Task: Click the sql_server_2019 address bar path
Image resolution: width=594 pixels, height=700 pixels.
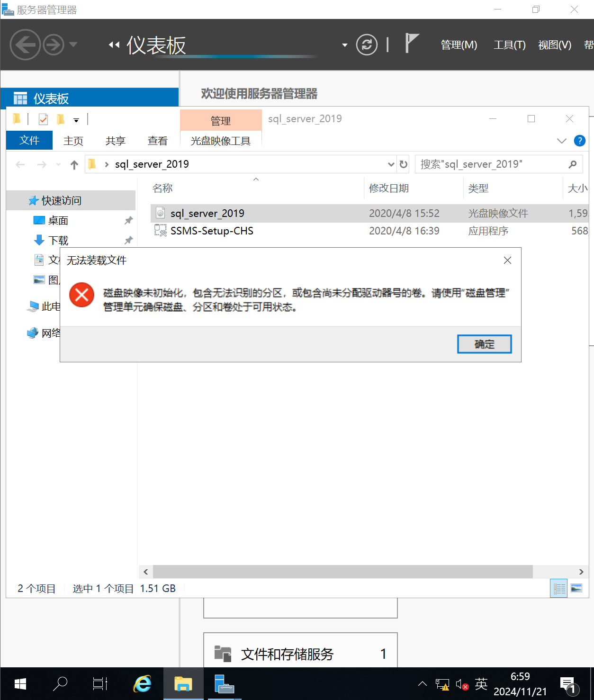Action: pyautogui.click(x=152, y=164)
